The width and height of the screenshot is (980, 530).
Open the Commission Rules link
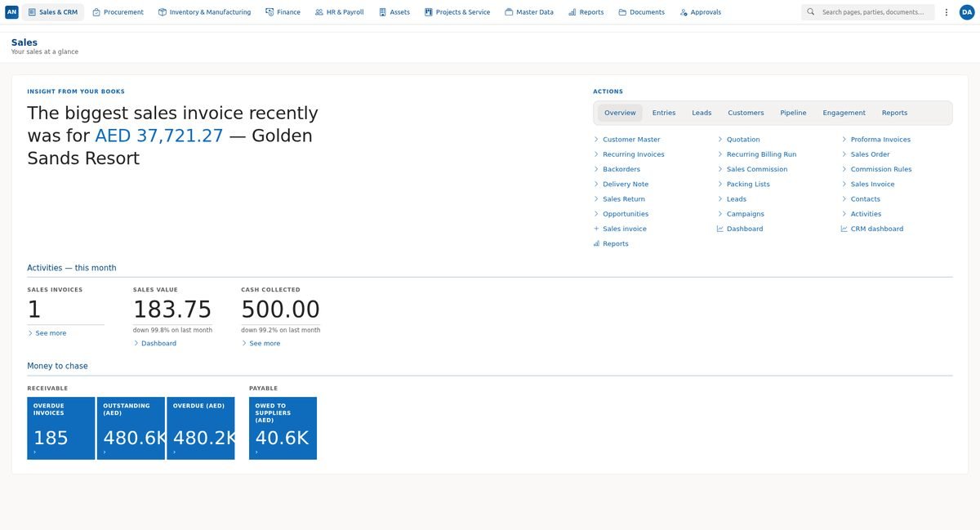coord(881,169)
